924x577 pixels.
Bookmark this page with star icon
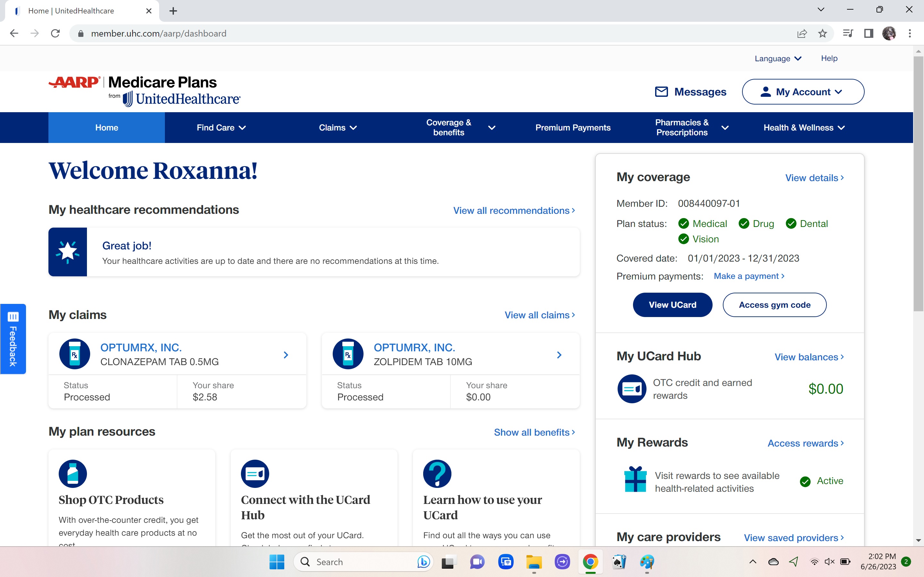point(822,34)
